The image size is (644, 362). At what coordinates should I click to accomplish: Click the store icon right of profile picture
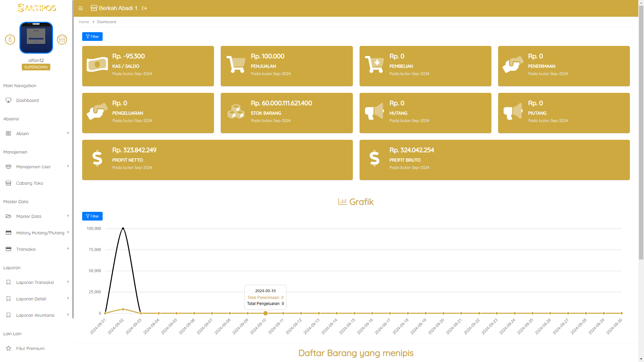click(62, 40)
